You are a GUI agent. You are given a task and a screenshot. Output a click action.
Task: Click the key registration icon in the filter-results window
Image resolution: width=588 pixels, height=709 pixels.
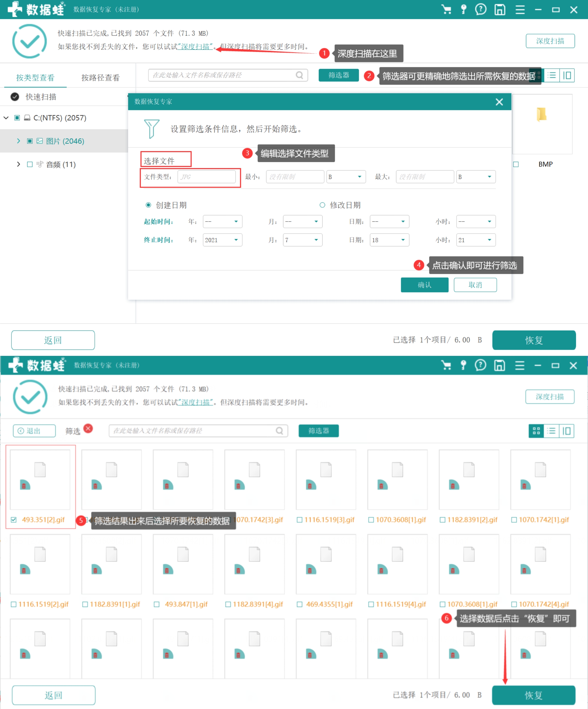(463, 365)
